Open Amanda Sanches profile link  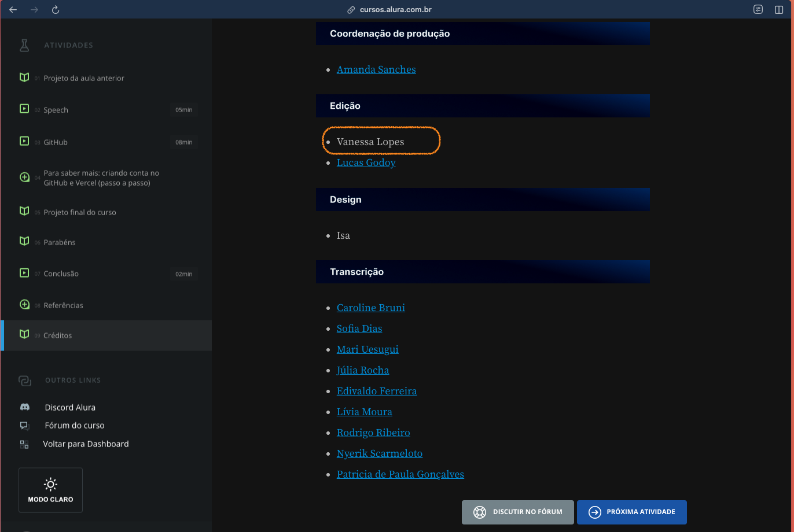click(376, 69)
